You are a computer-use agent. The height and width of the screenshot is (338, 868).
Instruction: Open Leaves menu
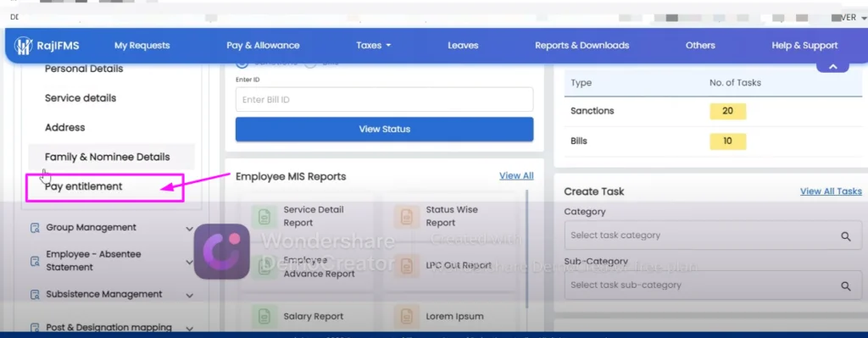click(463, 46)
